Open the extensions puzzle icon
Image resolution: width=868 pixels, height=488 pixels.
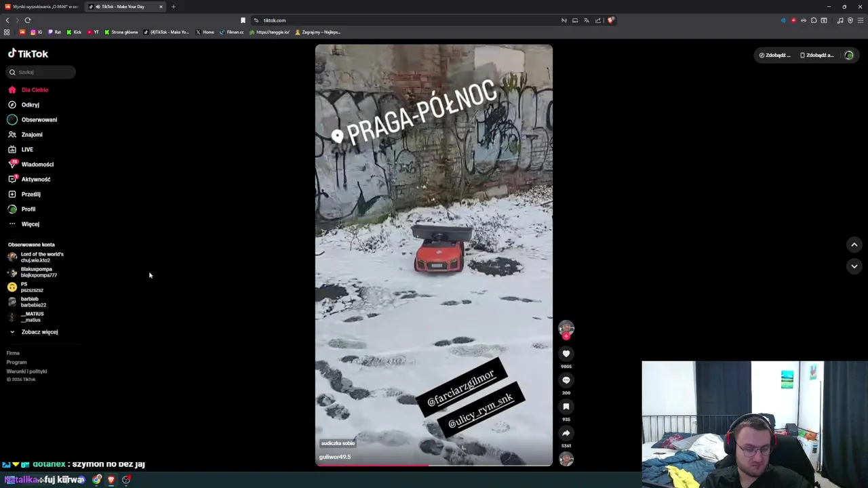814,20
